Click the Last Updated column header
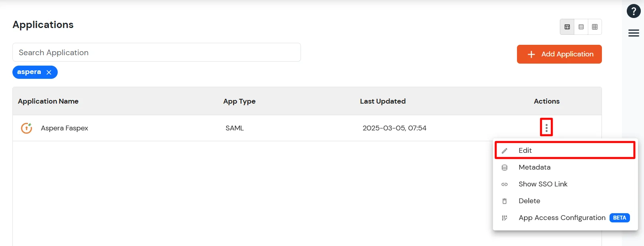This screenshot has width=644, height=246. point(383,101)
